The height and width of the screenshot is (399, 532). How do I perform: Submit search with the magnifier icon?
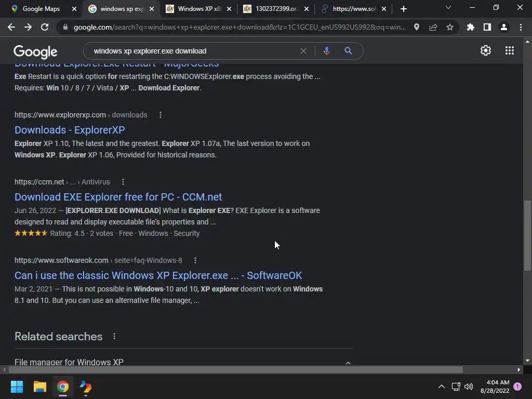tap(348, 51)
